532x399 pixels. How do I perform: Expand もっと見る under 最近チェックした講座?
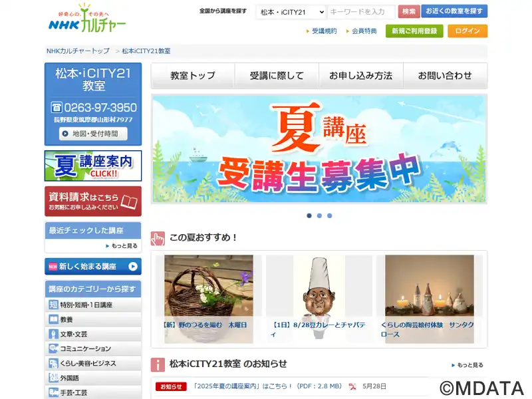[122, 245]
